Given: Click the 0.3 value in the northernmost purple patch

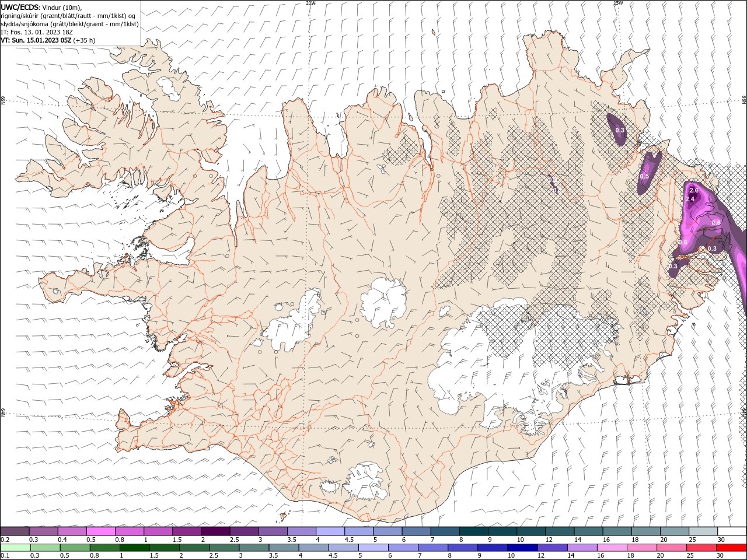Looking at the screenshot, I should click(x=620, y=130).
